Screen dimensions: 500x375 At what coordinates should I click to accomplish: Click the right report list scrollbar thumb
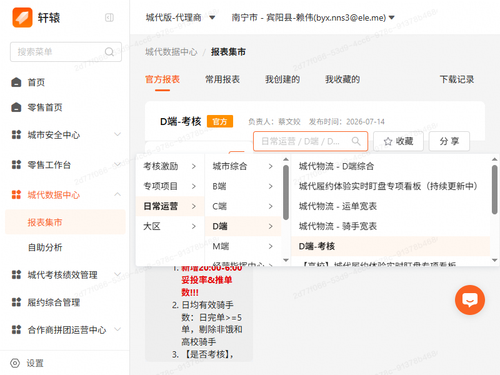[494, 189]
